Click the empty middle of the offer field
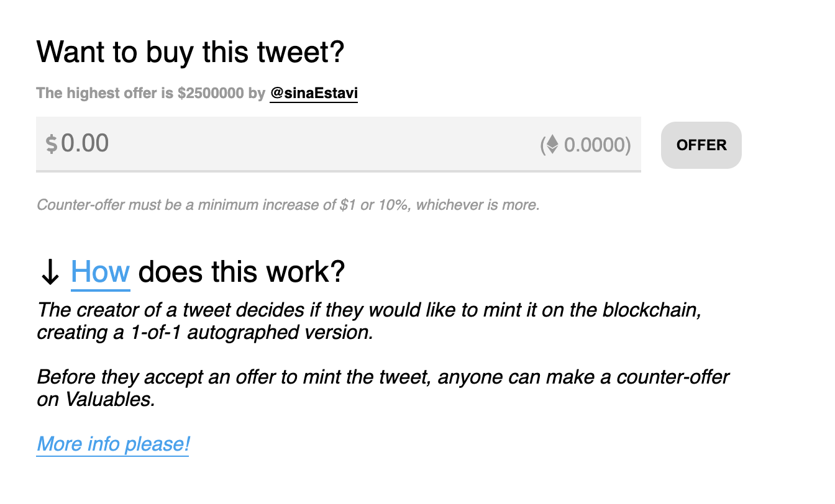This screenshot has height=504, width=835. point(323,144)
